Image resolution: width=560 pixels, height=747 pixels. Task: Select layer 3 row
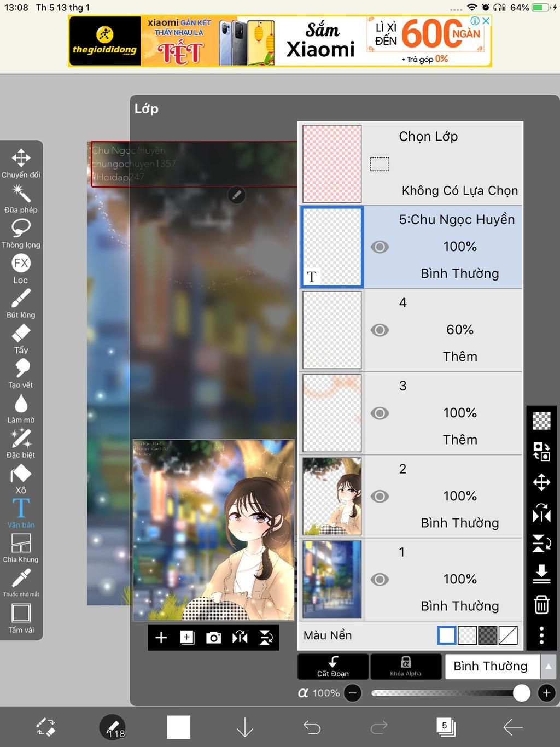[411, 413]
